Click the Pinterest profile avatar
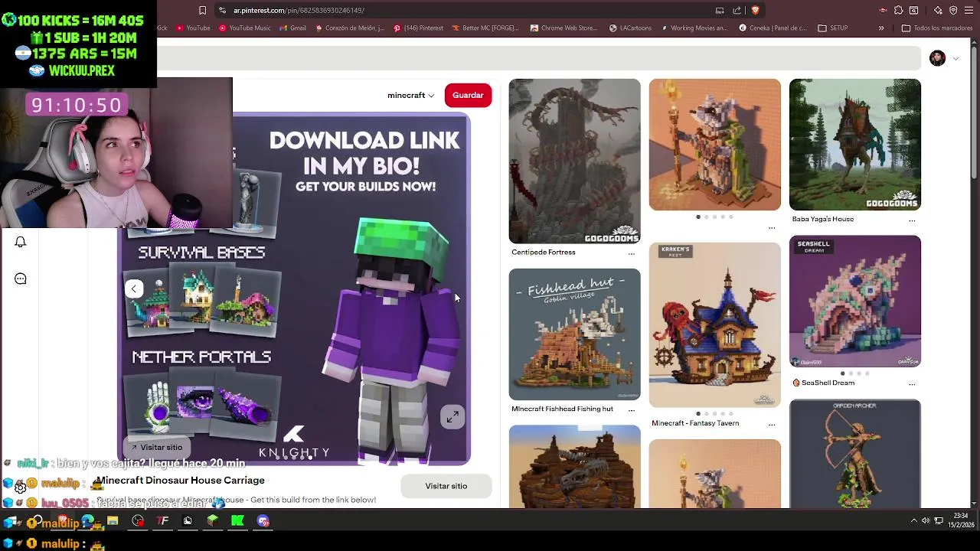Screen dimensions: 980x551 tap(937, 58)
